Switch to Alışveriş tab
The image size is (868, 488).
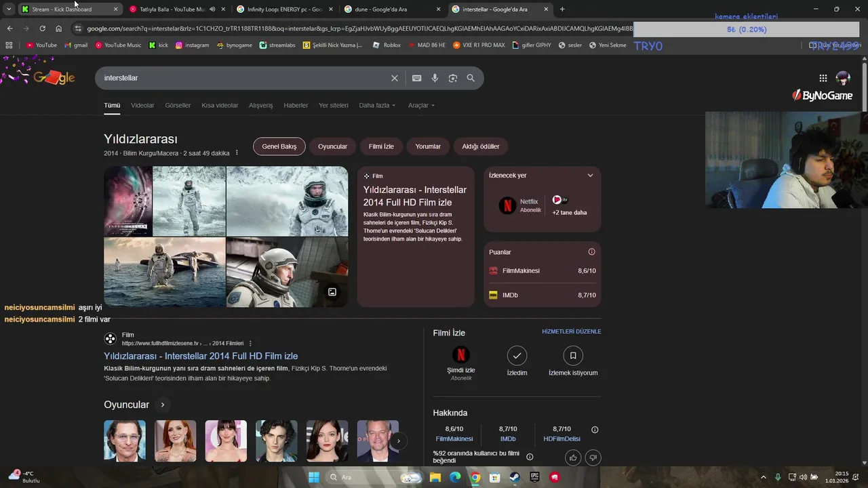(x=260, y=106)
